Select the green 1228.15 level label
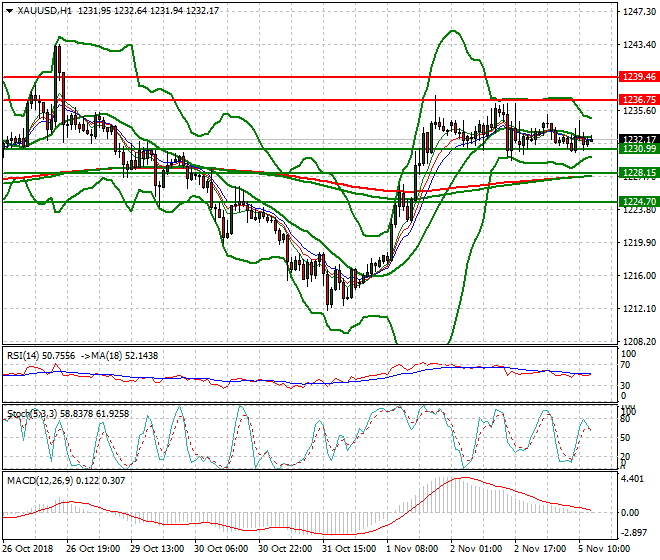 coord(639,173)
